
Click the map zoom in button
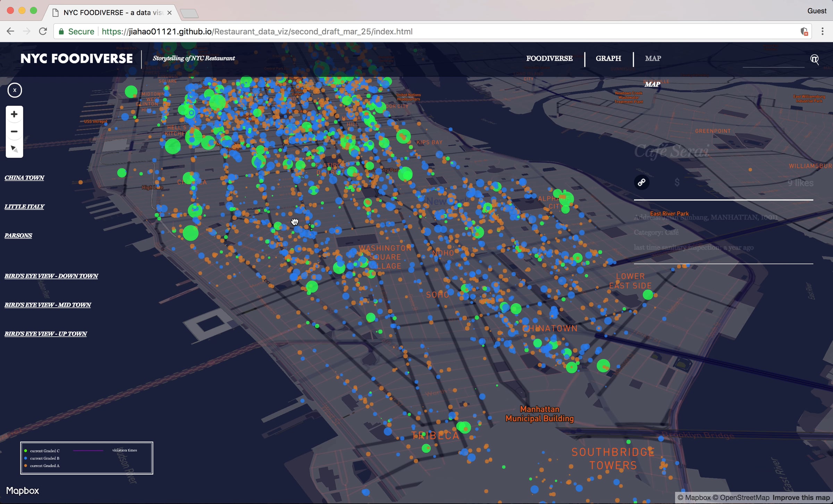[x=14, y=114]
